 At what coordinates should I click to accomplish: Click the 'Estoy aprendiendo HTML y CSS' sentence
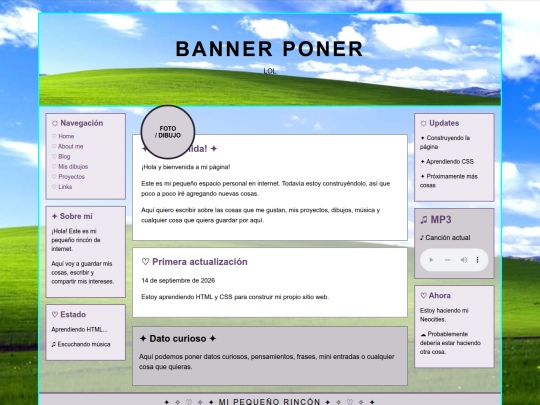235,297
